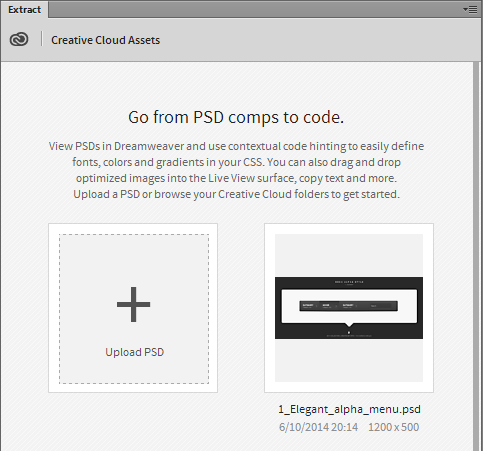
Task: Click the Upload PSD label
Action: coord(135,352)
